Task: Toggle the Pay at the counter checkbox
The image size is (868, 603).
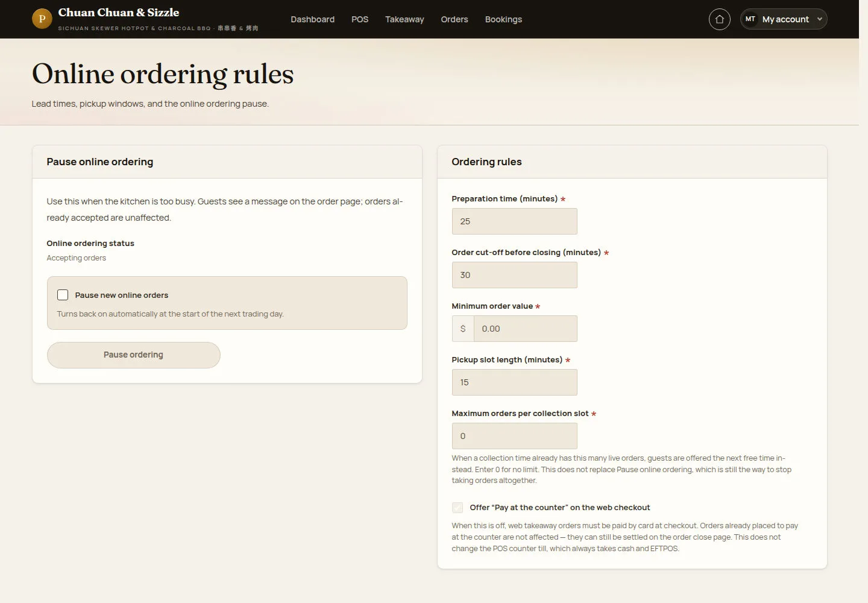Action: [x=458, y=508]
